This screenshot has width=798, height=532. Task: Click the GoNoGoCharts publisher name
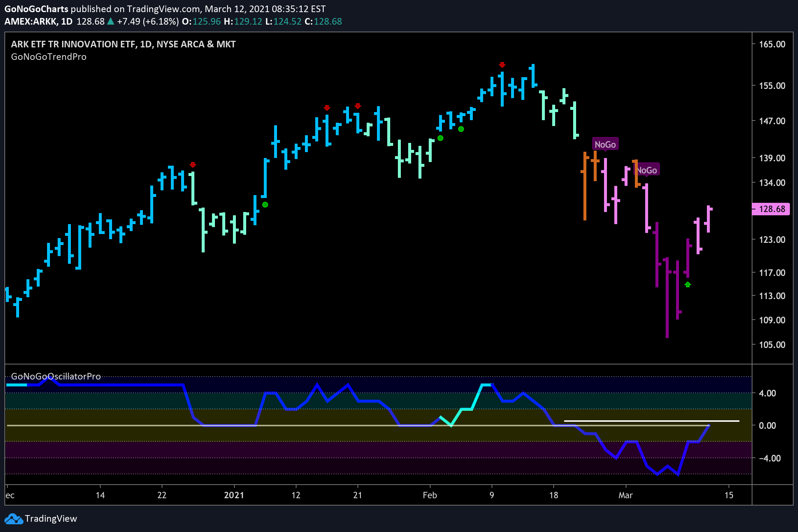pyautogui.click(x=36, y=9)
